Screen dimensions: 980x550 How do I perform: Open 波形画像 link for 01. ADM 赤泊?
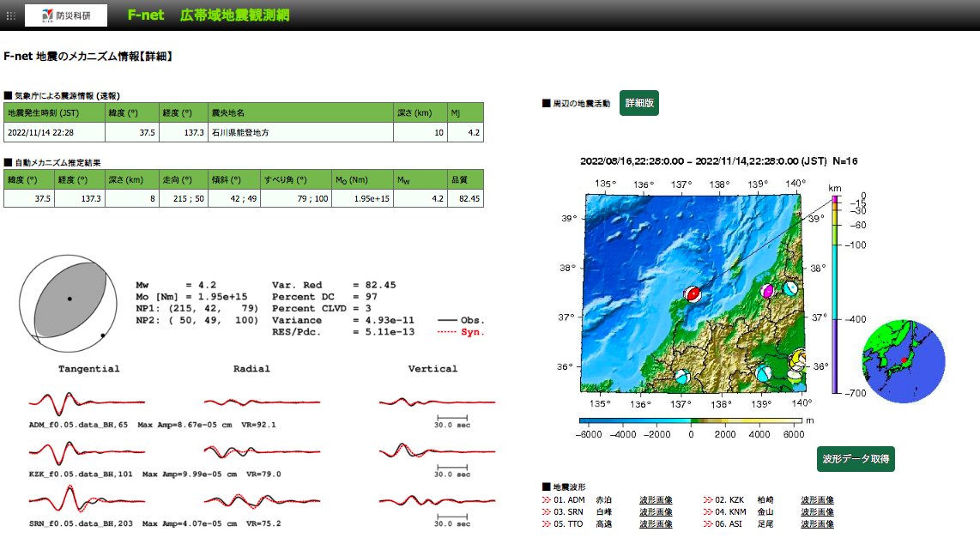(x=656, y=500)
